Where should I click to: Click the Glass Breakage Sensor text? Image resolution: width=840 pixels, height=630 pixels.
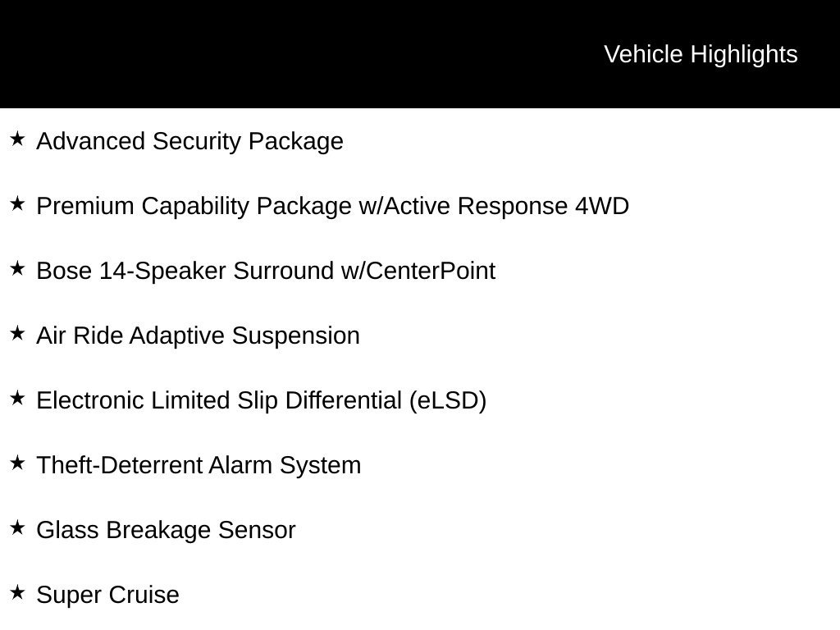[x=166, y=530]
